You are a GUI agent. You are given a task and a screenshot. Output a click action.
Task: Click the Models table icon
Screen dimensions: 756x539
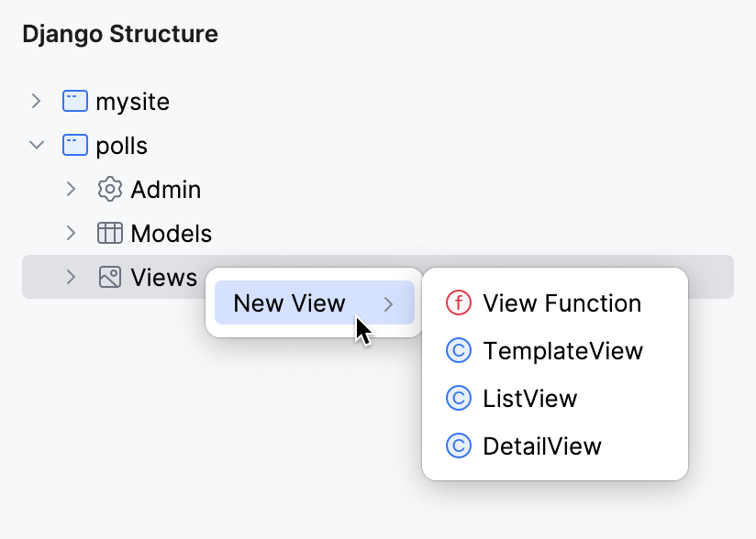click(109, 233)
